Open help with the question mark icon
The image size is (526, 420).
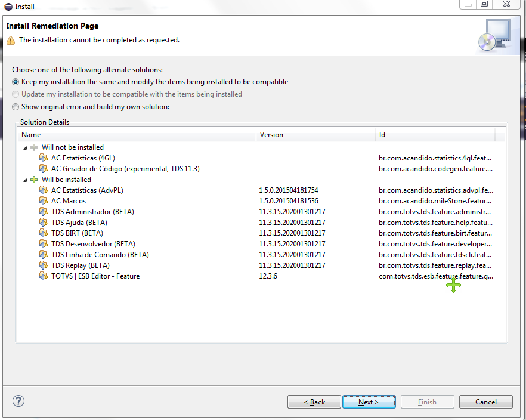tap(18, 401)
